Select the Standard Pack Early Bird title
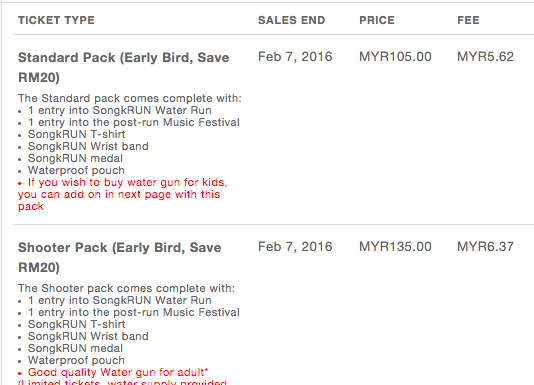The image size is (534, 385). (x=124, y=67)
